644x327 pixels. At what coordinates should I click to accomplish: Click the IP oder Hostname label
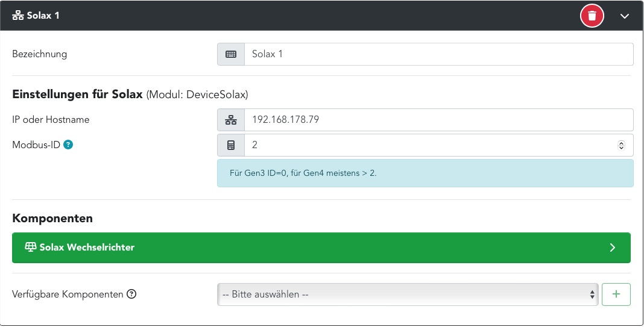[51, 120]
